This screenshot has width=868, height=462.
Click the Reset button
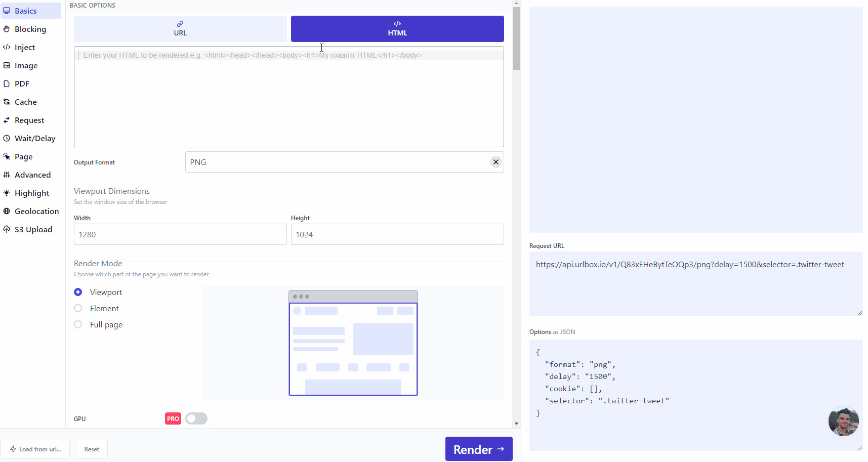coord(92,449)
